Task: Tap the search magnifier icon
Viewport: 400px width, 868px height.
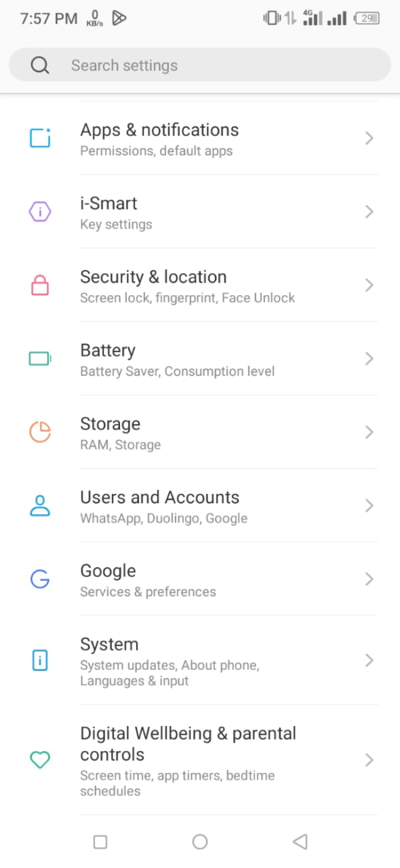Action: point(40,64)
